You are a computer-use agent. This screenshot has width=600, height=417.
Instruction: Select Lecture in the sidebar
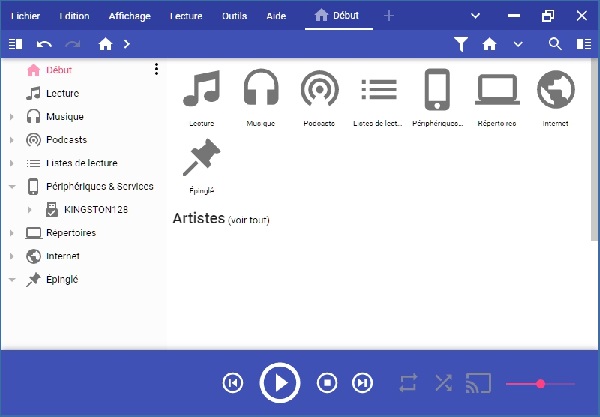point(62,93)
